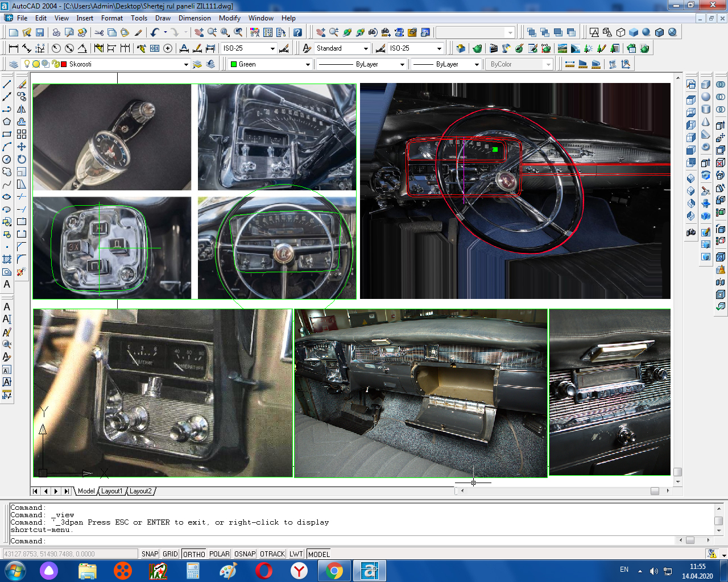This screenshot has width=728, height=582.
Task: Select the Polygon draw tool
Action: (x=7, y=122)
